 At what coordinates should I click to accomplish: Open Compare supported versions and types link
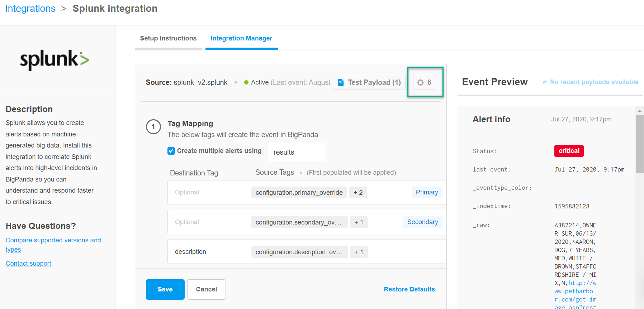pyautogui.click(x=53, y=245)
